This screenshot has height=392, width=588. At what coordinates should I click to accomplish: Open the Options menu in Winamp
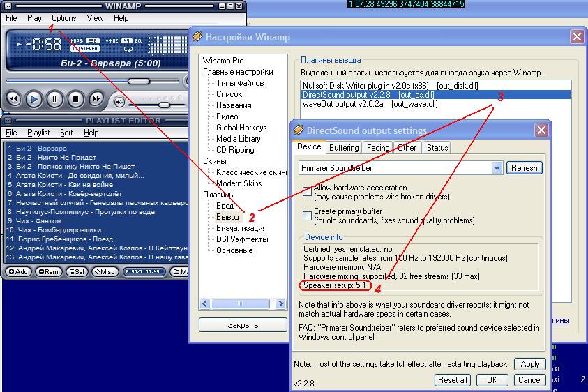[x=63, y=18]
